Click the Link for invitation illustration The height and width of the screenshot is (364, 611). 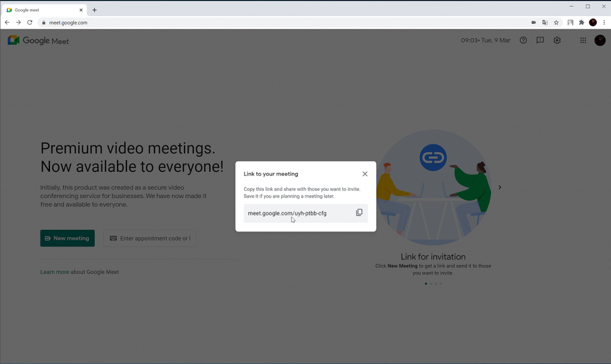pos(433,187)
